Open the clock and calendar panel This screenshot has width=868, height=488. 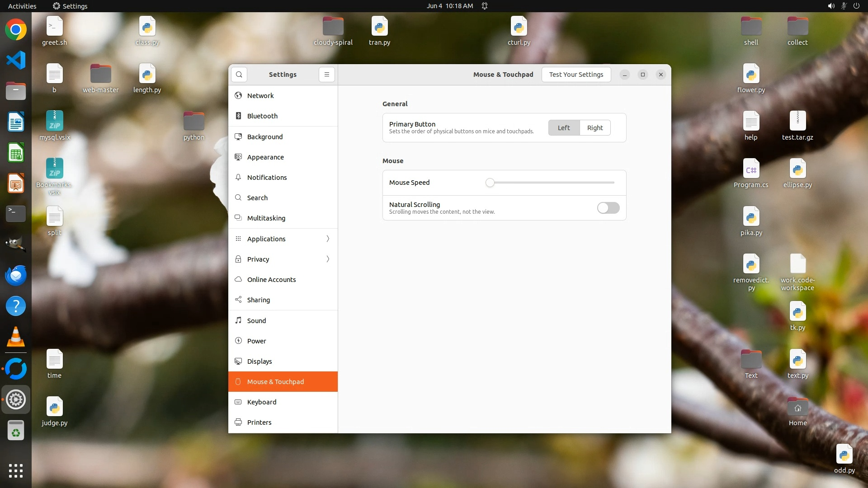pos(449,6)
